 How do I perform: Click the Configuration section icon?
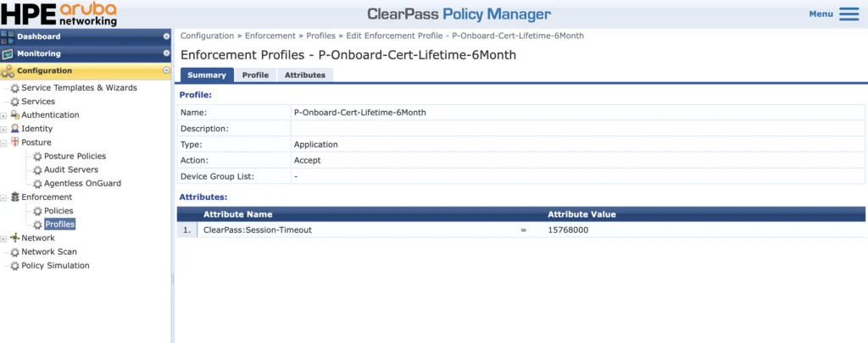pyautogui.click(x=7, y=71)
